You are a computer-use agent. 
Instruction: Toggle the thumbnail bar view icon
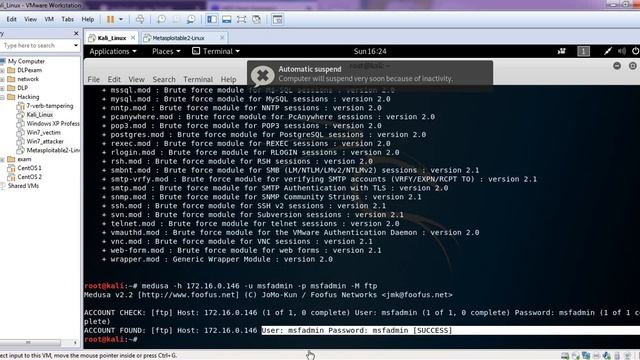[x=227, y=19]
